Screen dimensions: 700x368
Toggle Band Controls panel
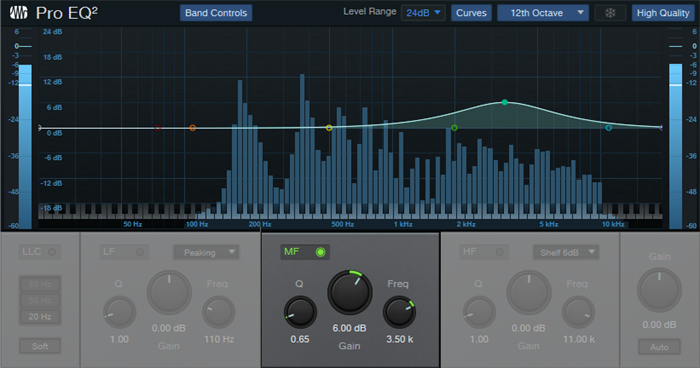pyautogui.click(x=216, y=13)
